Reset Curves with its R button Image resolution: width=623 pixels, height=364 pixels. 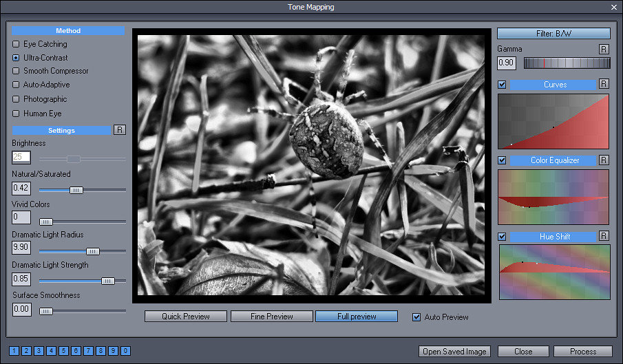click(604, 85)
